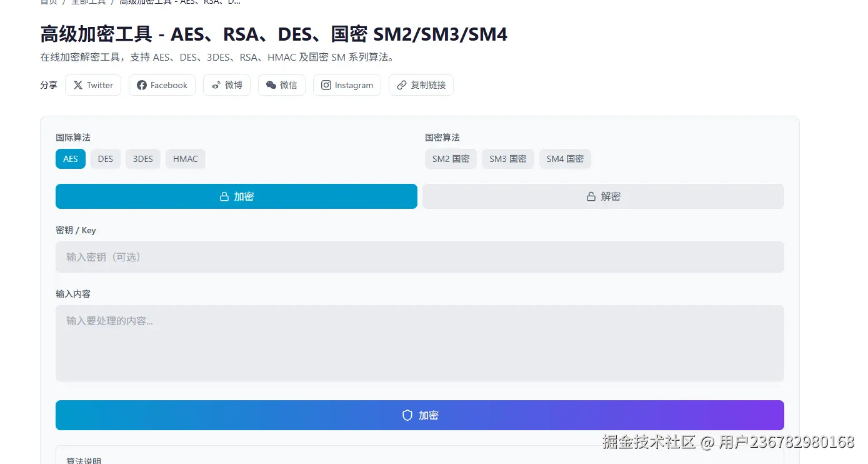Select the 3DES algorithm option

coord(143,159)
